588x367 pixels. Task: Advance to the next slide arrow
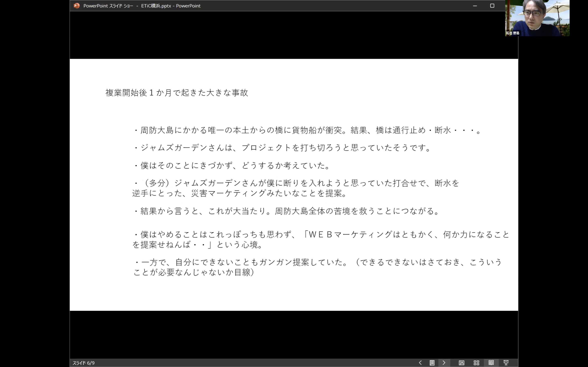444,363
